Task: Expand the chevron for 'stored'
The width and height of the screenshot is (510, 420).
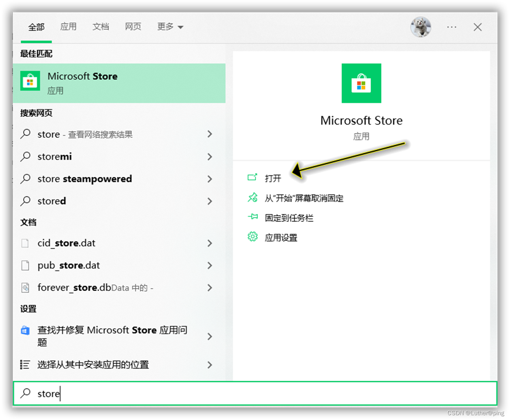Action: [210, 201]
